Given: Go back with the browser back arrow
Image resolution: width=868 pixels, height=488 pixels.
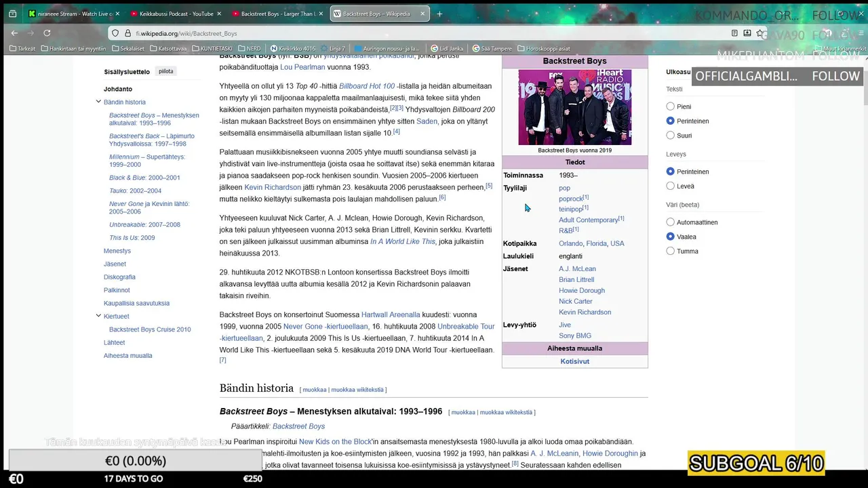Looking at the screenshot, I should (x=14, y=33).
